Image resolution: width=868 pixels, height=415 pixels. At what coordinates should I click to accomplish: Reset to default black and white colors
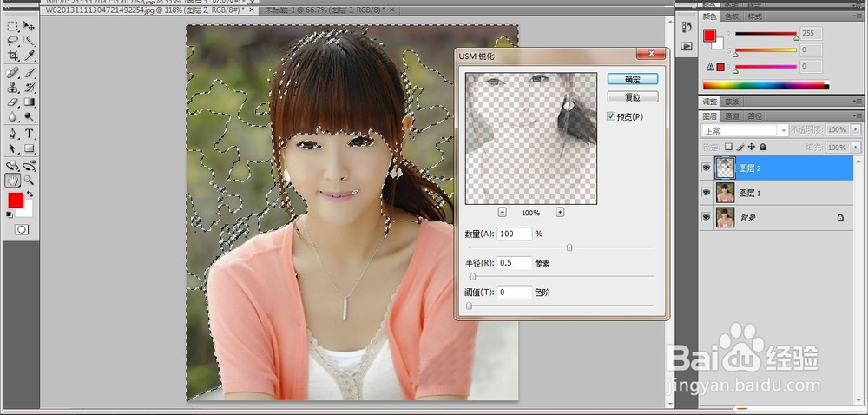[x=10, y=214]
